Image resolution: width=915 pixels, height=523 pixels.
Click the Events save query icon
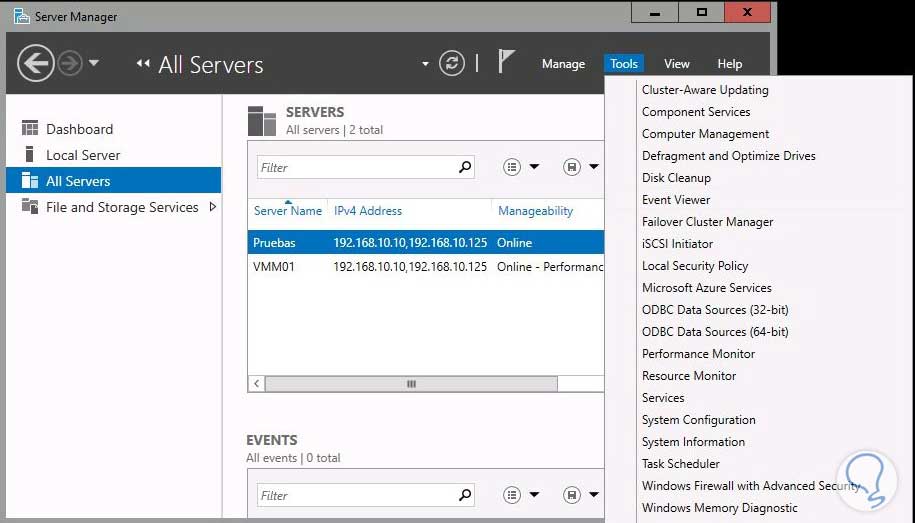pyautogui.click(x=572, y=495)
